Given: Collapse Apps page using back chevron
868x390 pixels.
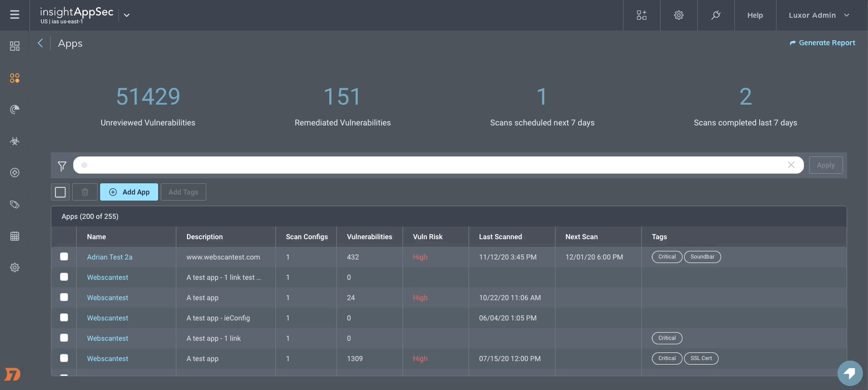Looking at the screenshot, I should 40,43.
